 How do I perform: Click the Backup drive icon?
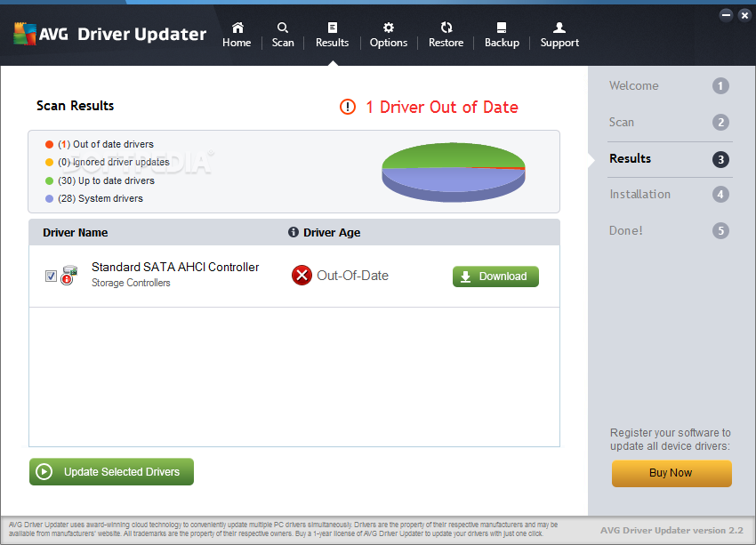tap(502, 28)
